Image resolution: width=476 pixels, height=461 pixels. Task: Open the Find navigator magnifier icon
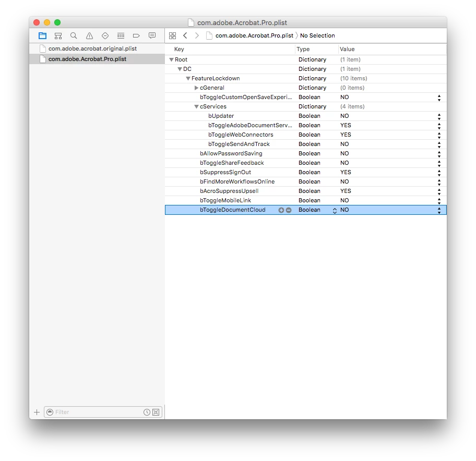(x=74, y=36)
